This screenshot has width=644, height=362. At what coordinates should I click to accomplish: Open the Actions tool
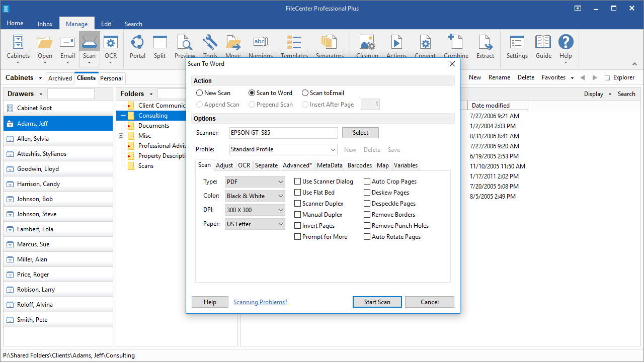pyautogui.click(x=396, y=47)
